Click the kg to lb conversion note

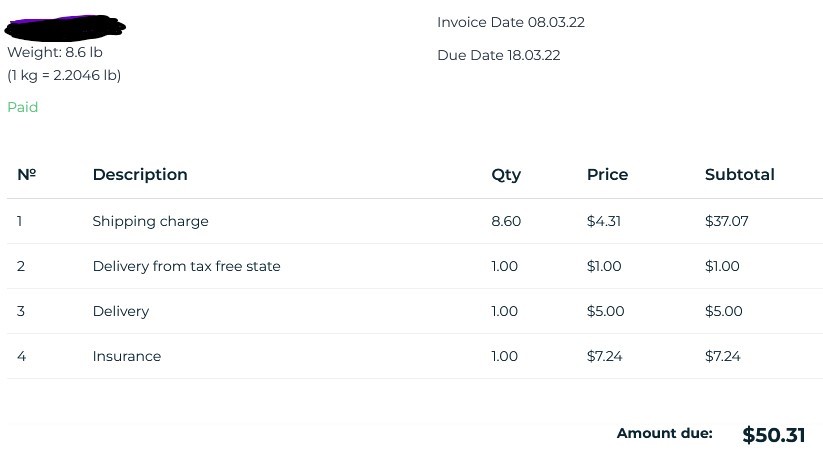(64, 75)
